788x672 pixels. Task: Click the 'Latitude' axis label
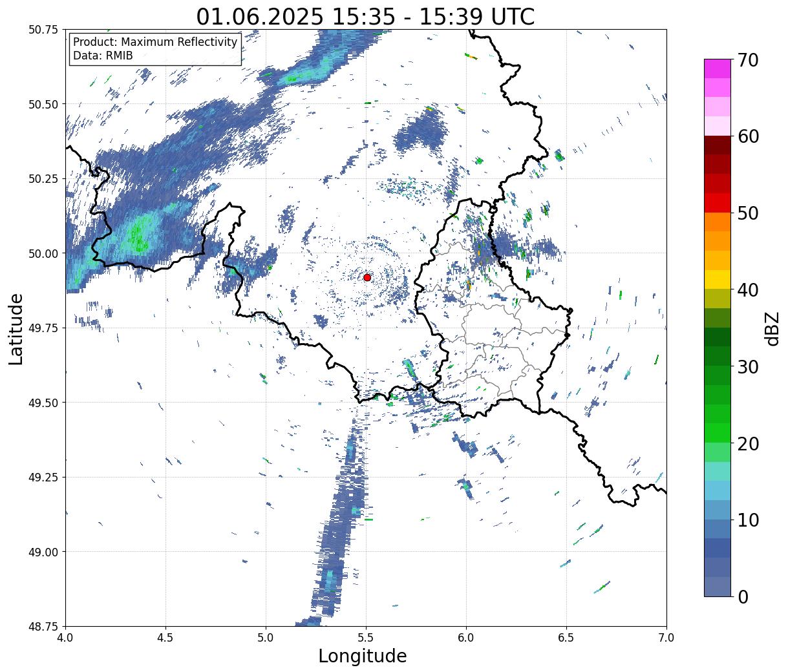[x=16, y=329]
